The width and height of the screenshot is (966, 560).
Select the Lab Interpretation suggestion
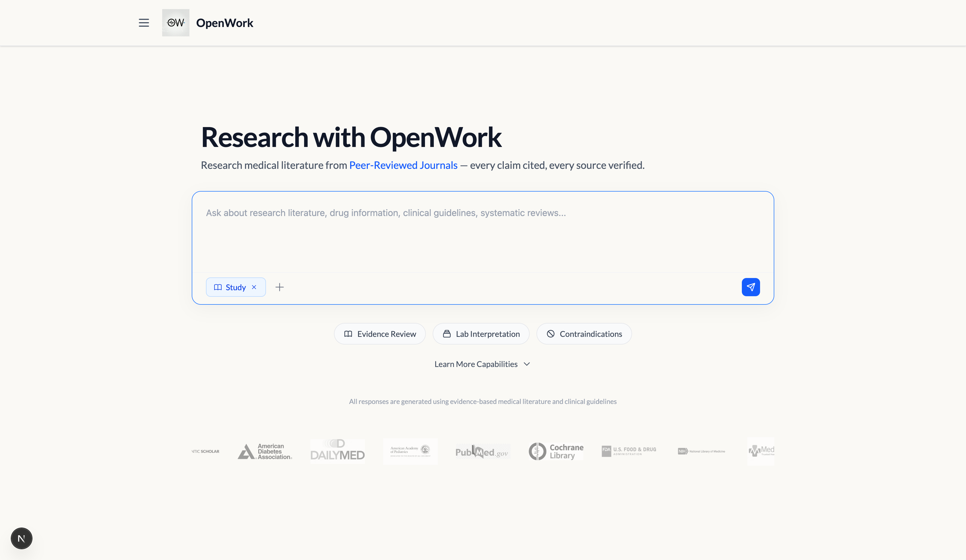click(481, 334)
